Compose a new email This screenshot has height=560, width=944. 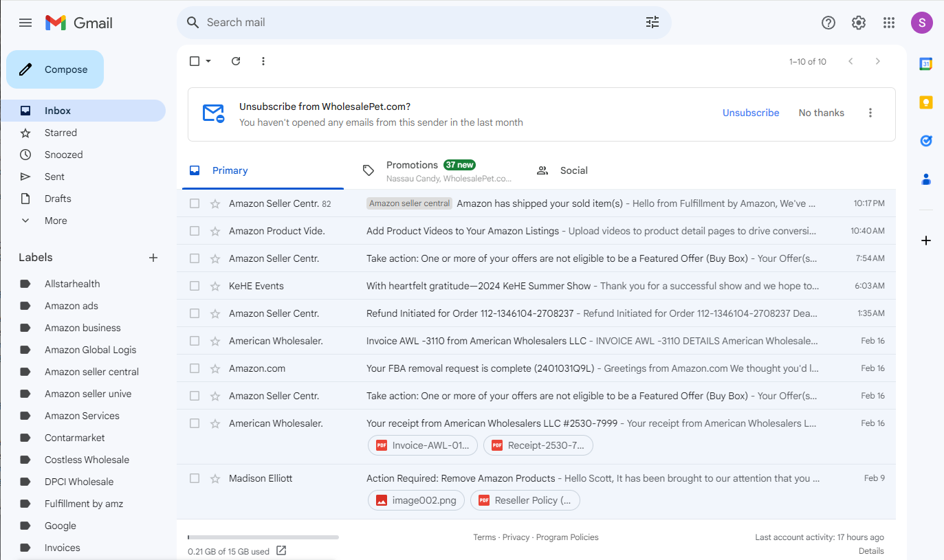pyautogui.click(x=55, y=69)
